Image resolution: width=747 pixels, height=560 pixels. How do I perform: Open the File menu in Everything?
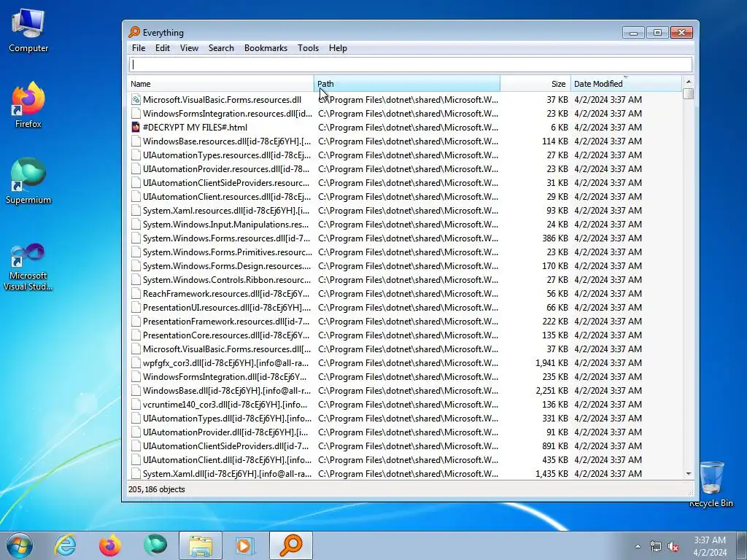pos(139,48)
